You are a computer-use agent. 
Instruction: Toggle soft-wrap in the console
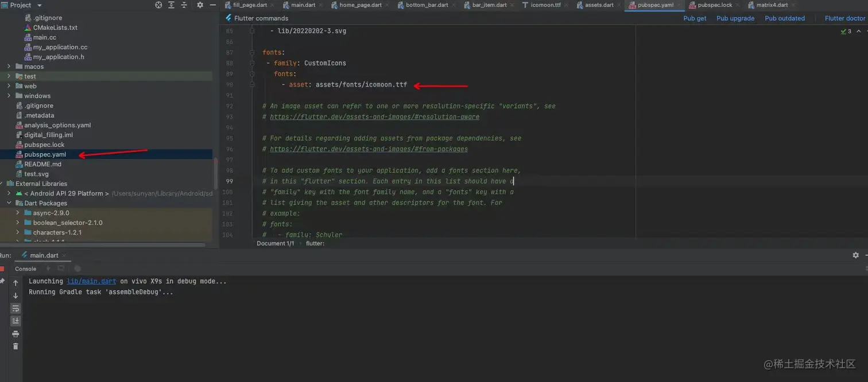click(x=15, y=308)
